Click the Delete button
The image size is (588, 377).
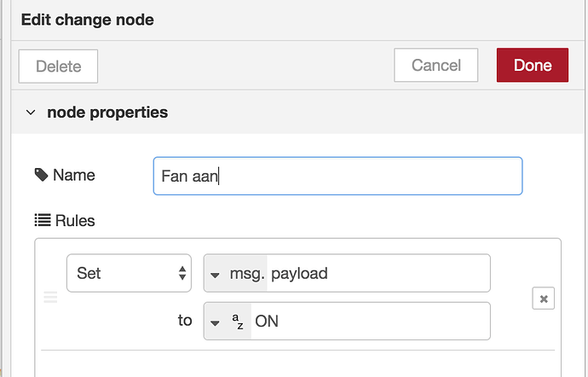point(58,66)
